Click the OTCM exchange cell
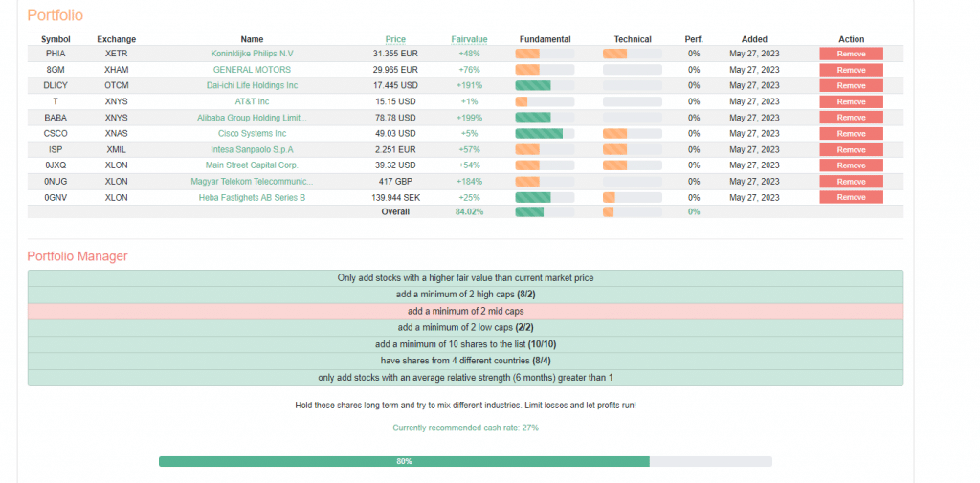This screenshot has width=980, height=483. tap(116, 86)
